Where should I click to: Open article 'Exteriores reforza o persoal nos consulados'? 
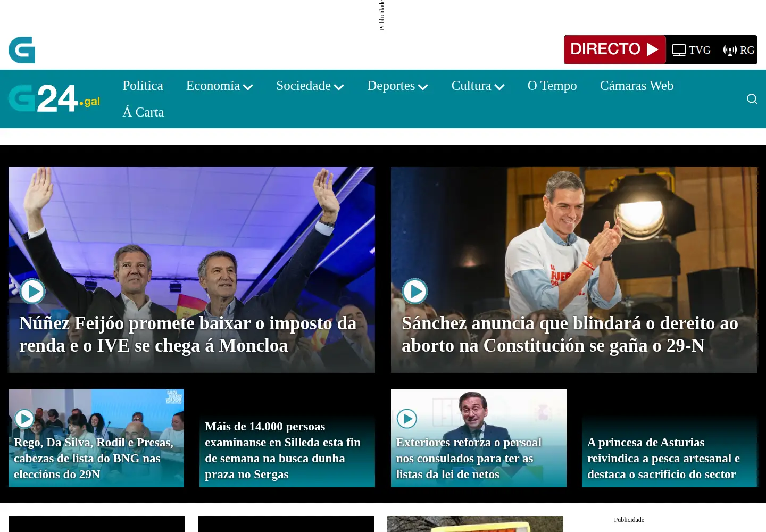(469, 458)
